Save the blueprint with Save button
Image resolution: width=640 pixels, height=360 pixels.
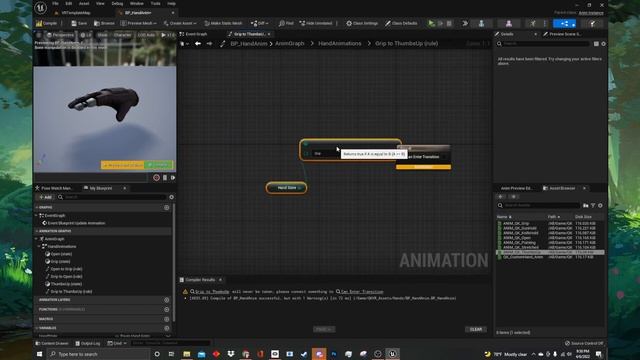pos(79,24)
